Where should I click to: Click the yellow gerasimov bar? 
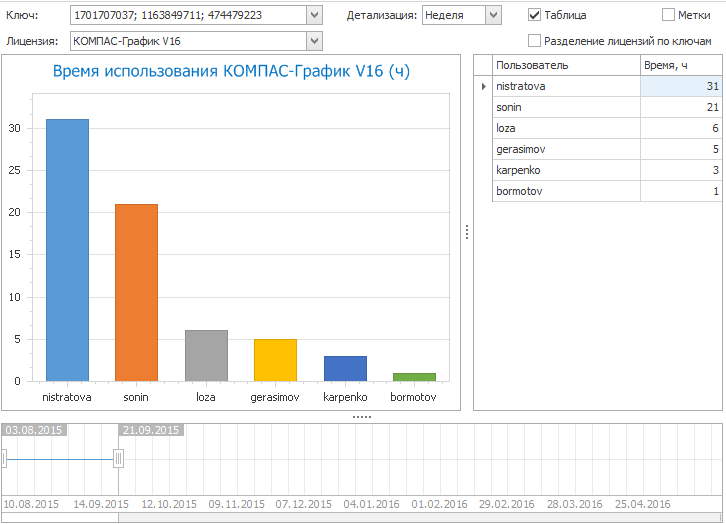coord(275,360)
